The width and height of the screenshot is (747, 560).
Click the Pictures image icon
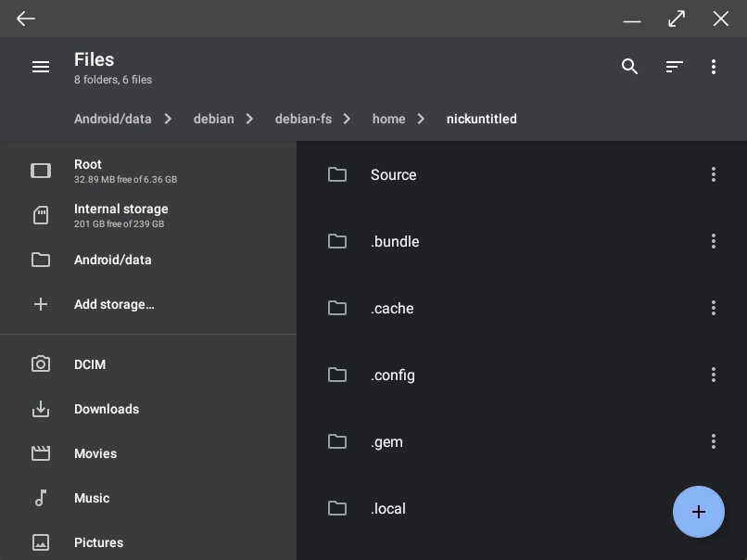pyautogui.click(x=41, y=542)
